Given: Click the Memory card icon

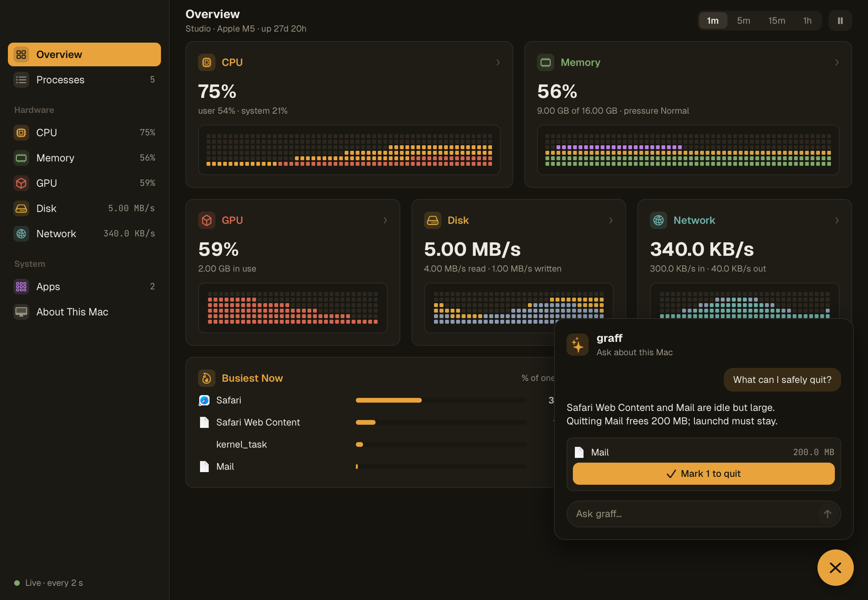Looking at the screenshot, I should [546, 62].
